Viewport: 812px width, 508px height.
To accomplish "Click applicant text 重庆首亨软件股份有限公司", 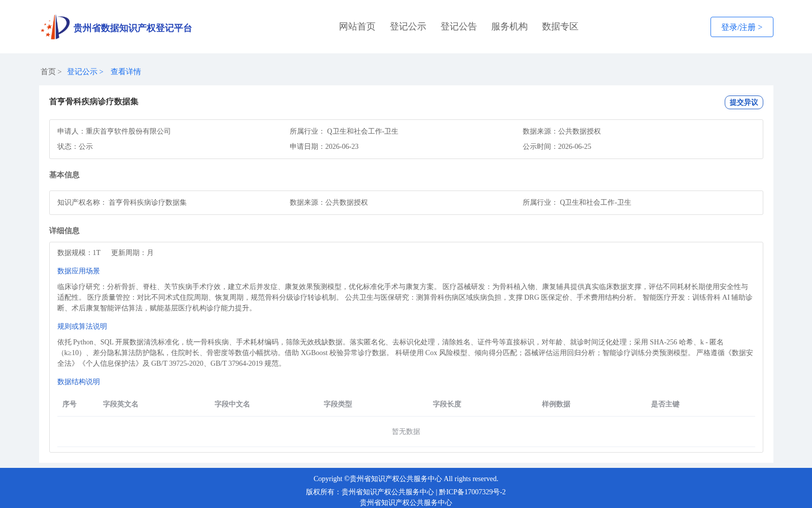I will [x=128, y=131].
